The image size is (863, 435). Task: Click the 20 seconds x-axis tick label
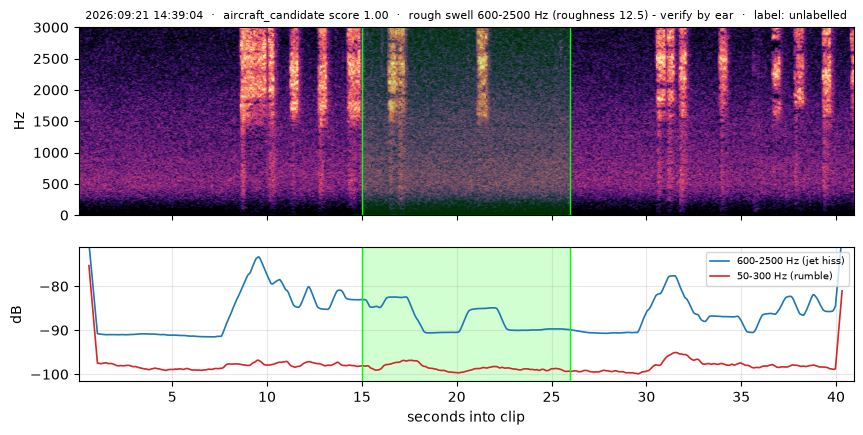457,396
